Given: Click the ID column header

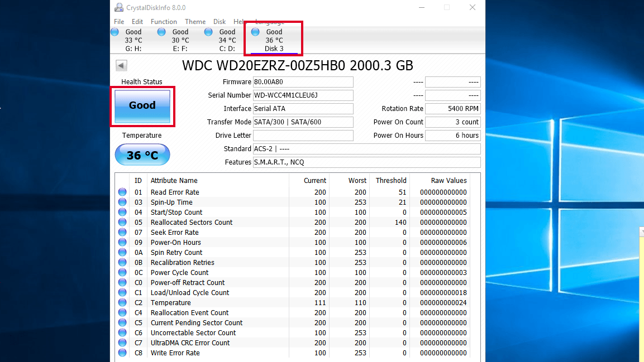Looking at the screenshot, I should tap(138, 180).
